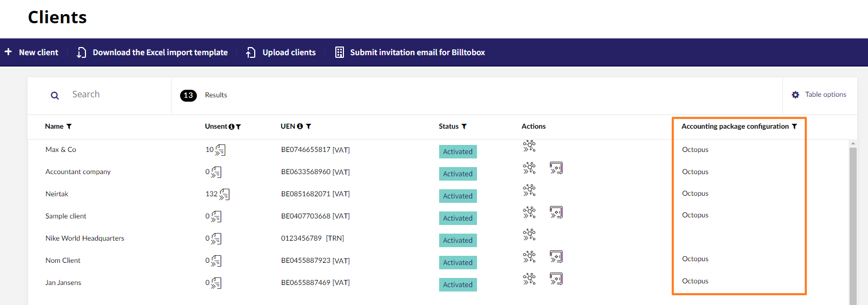Click the plus icon for New client
868x305 pixels.
[x=8, y=52]
